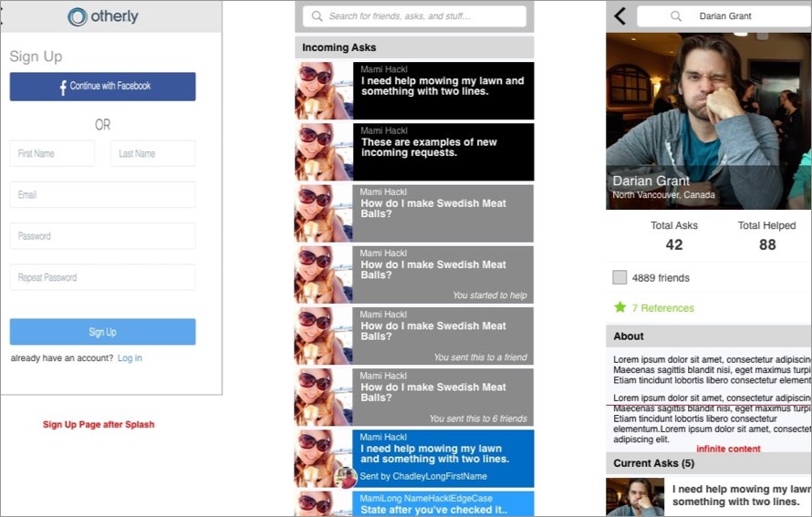The height and width of the screenshot is (517, 812).
Task: Click the Repeat Password field
Action: (102, 277)
